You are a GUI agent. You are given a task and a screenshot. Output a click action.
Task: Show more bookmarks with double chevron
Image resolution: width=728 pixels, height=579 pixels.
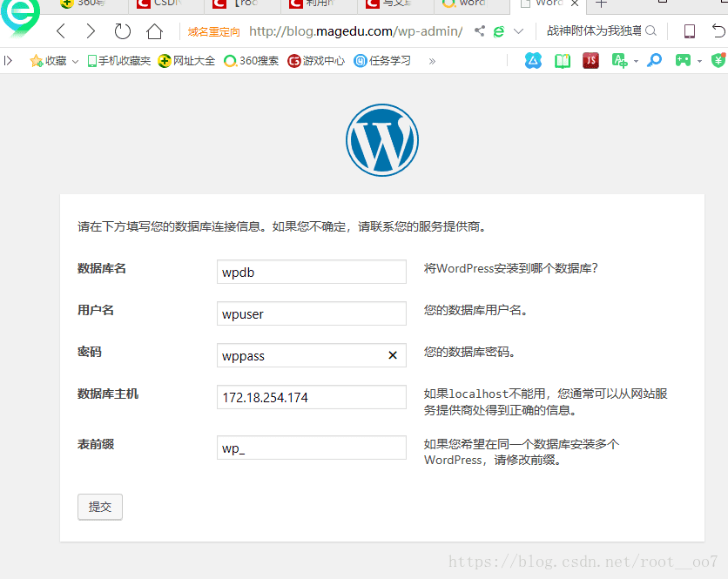[432, 61]
